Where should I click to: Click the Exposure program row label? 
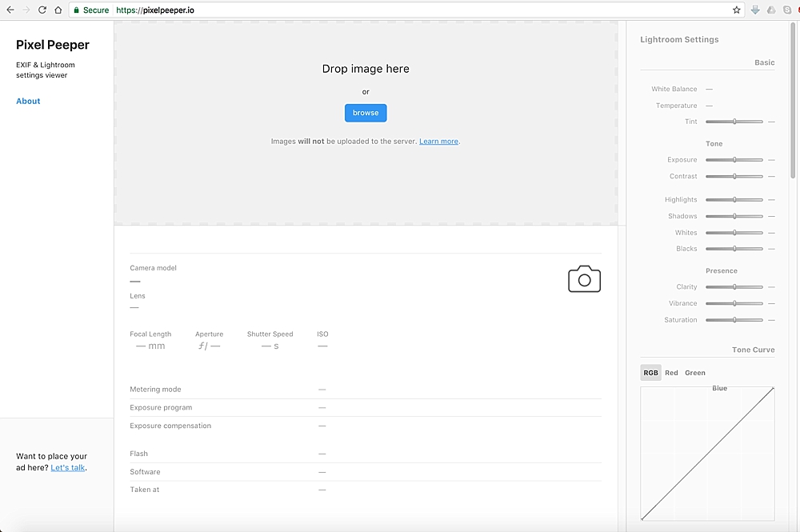point(161,407)
